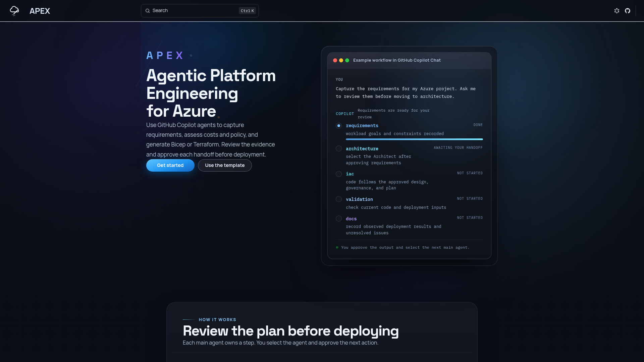Click the 'validation' step label

point(359,199)
